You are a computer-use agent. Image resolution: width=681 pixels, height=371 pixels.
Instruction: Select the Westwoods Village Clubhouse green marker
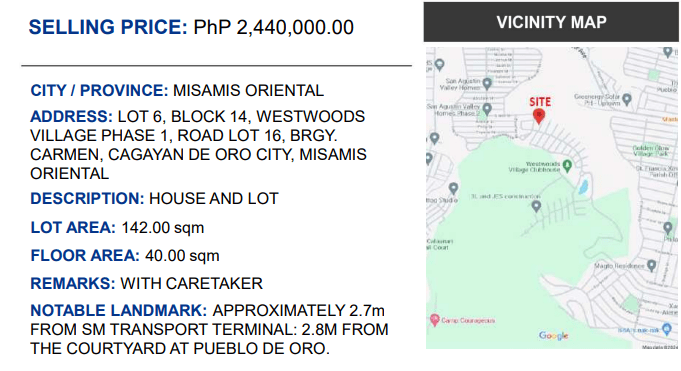pyautogui.click(x=567, y=166)
